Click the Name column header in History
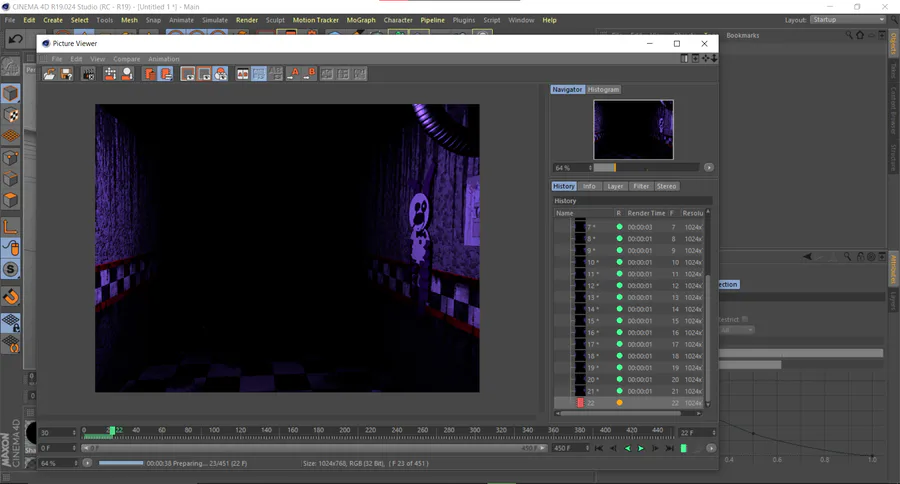Image resolution: width=900 pixels, height=484 pixels. pyautogui.click(x=584, y=213)
